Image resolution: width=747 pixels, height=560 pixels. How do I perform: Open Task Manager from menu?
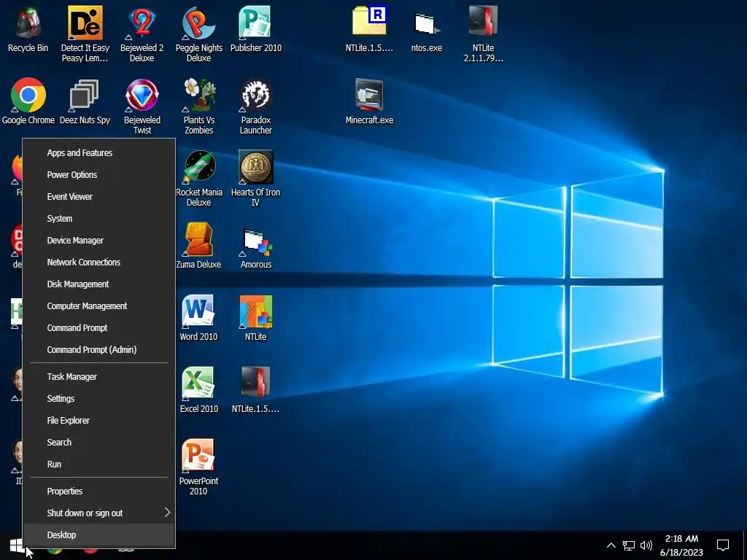(99, 377)
